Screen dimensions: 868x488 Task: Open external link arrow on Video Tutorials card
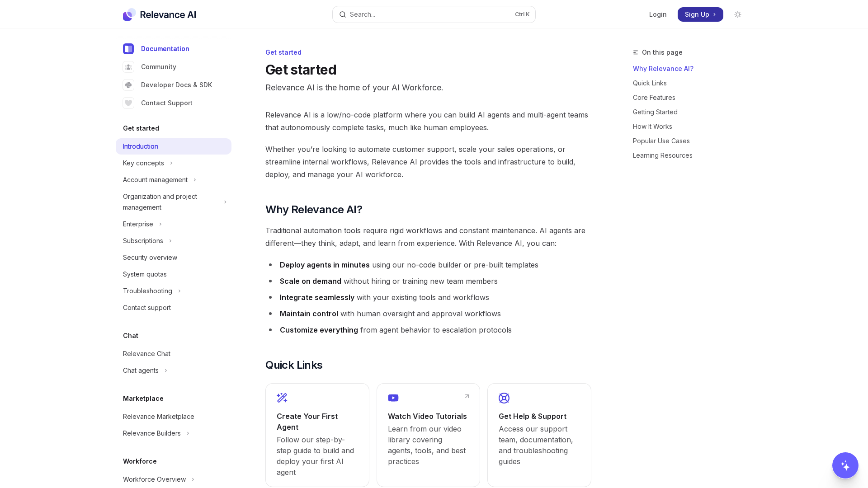coord(467,396)
